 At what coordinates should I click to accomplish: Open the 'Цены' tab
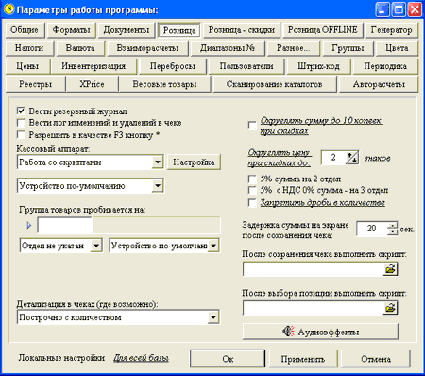28,66
